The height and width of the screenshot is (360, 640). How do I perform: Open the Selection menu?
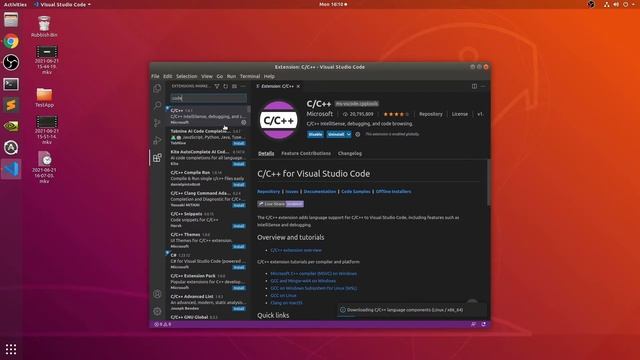(187, 76)
